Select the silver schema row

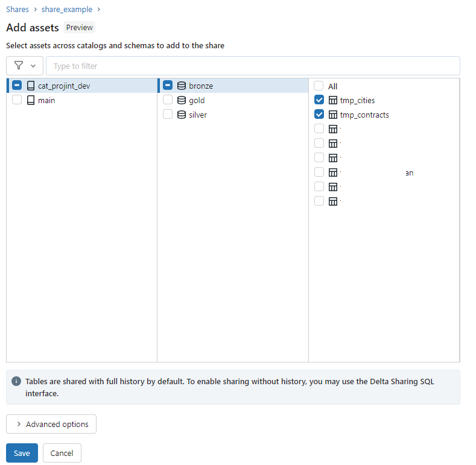pyautogui.click(x=233, y=115)
